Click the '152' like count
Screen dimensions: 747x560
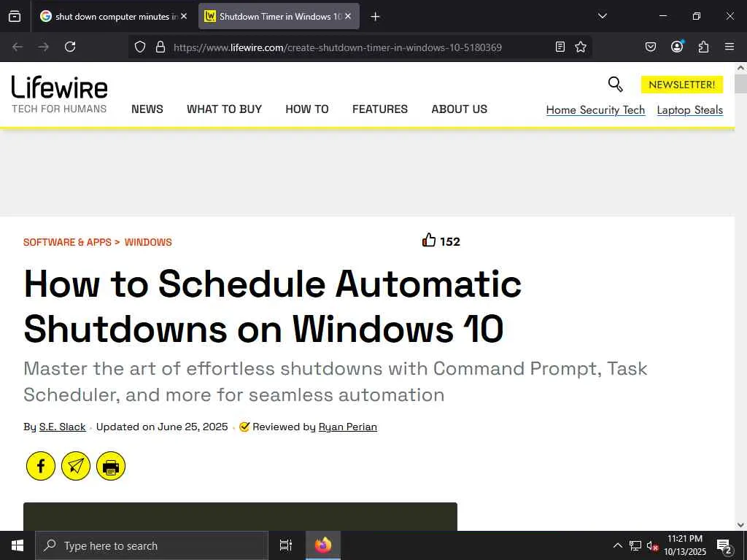[x=449, y=241]
